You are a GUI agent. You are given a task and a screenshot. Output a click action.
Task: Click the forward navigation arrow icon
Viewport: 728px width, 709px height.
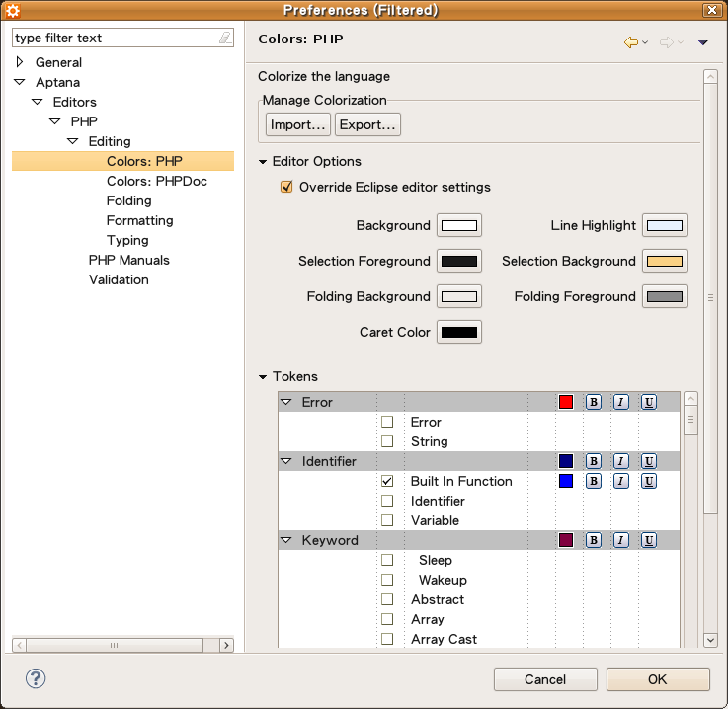point(666,42)
